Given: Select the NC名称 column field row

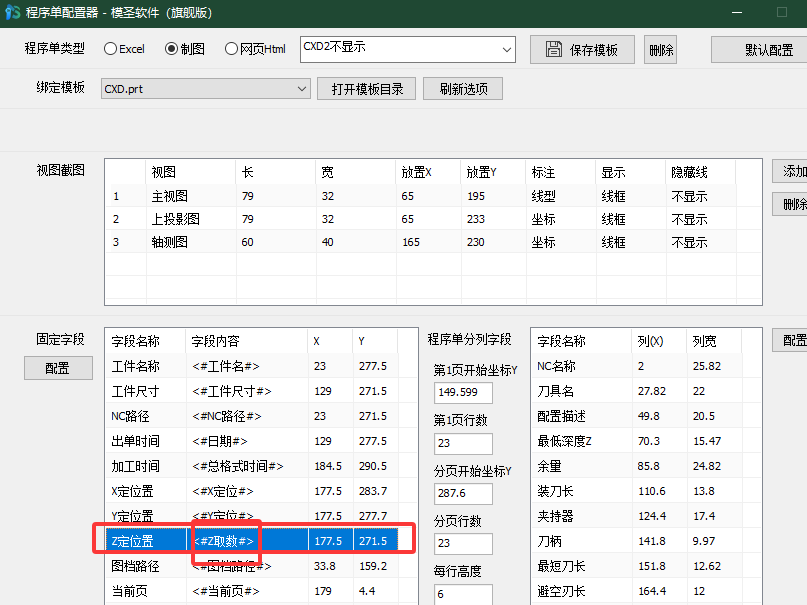Looking at the screenshot, I should (645, 366).
